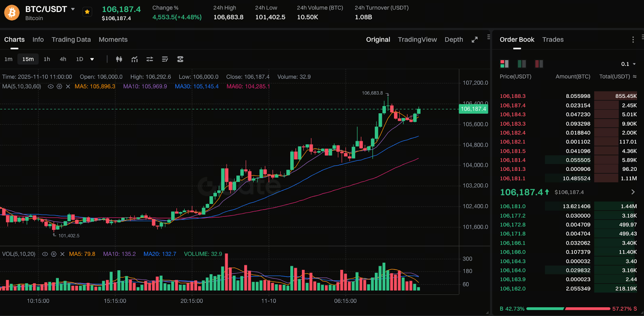This screenshot has height=316, width=644.
Task: Show only buy orders layout icon
Action: tap(522, 64)
